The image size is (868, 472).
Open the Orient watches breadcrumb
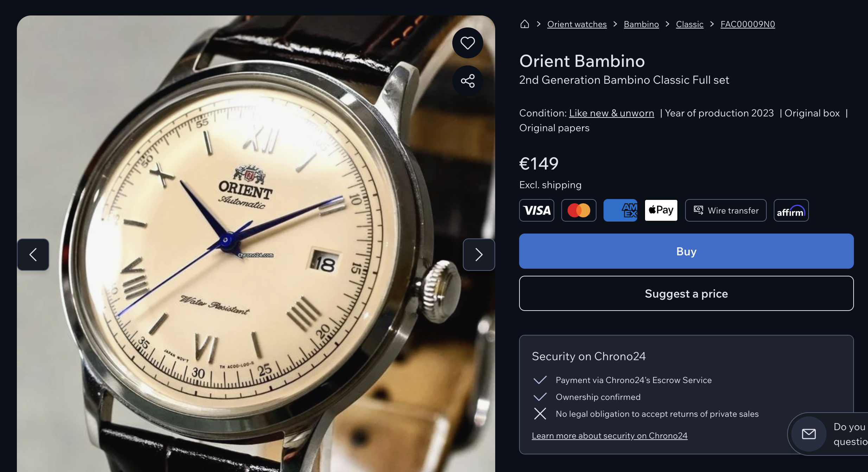point(577,24)
